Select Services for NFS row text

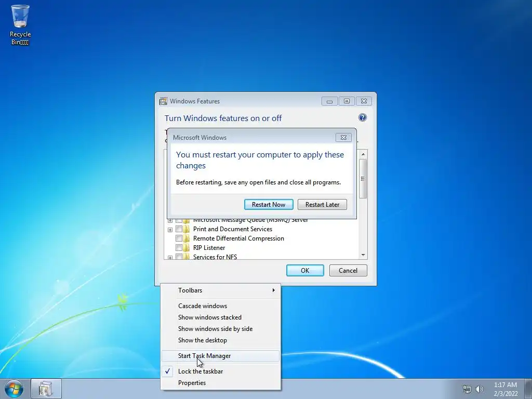tap(215, 257)
